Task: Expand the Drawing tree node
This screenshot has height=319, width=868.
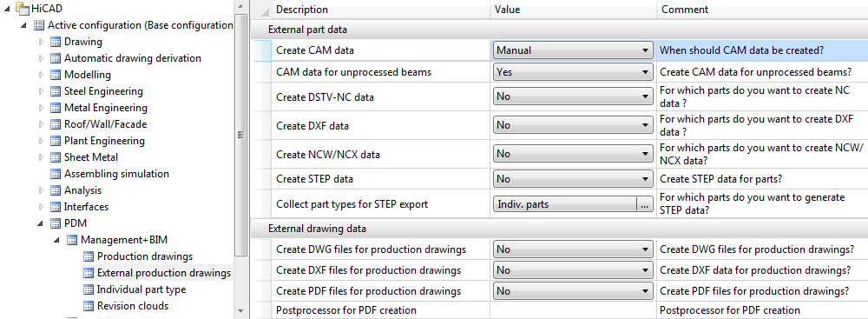Action: pos(41,43)
